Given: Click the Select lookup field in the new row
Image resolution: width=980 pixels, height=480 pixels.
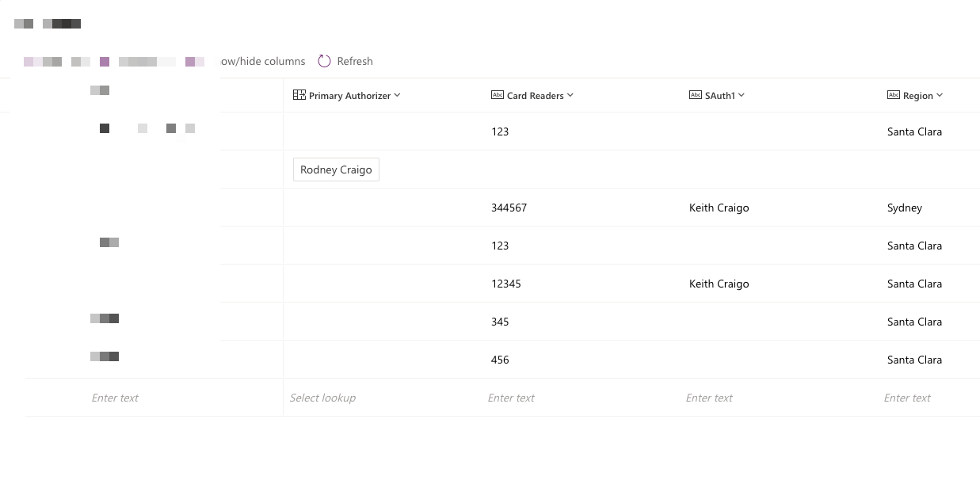Looking at the screenshot, I should (322, 398).
